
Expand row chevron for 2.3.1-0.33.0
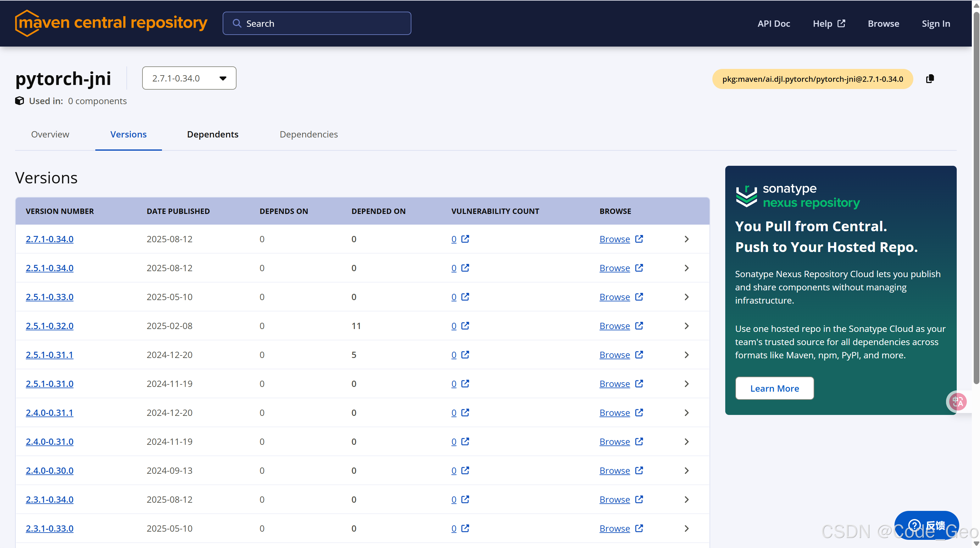[x=687, y=528]
